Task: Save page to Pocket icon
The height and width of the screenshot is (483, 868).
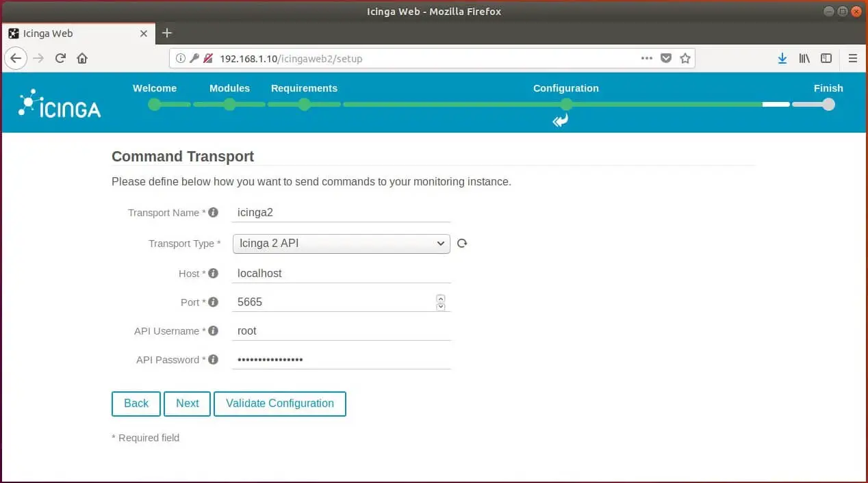Action: point(666,58)
